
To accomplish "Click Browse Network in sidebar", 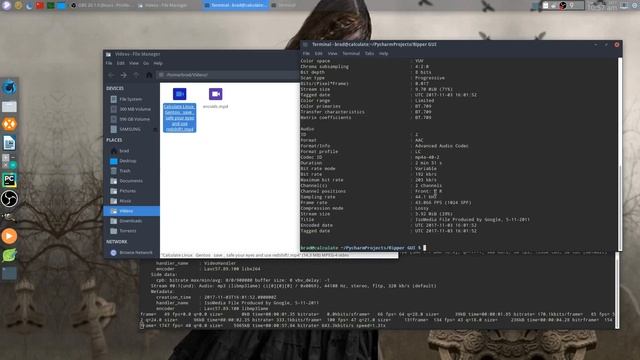I will 131,253.
